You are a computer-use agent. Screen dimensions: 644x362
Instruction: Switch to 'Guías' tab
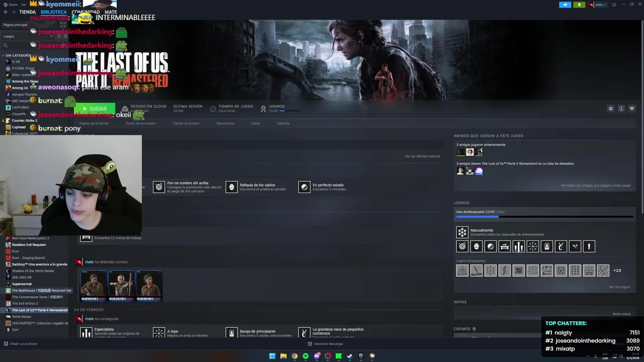(x=256, y=123)
